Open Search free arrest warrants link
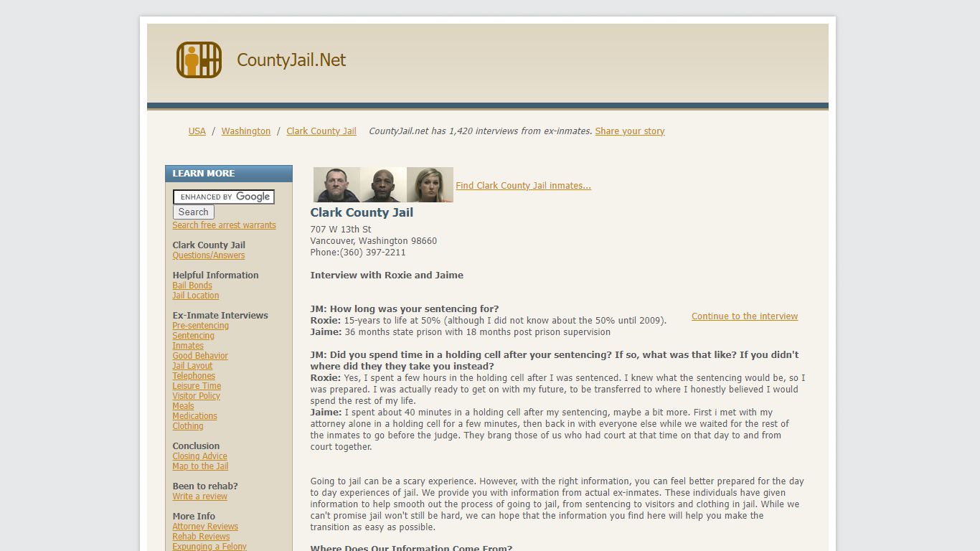Image resolution: width=980 pixels, height=551 pixels. (x=224, y=225)
